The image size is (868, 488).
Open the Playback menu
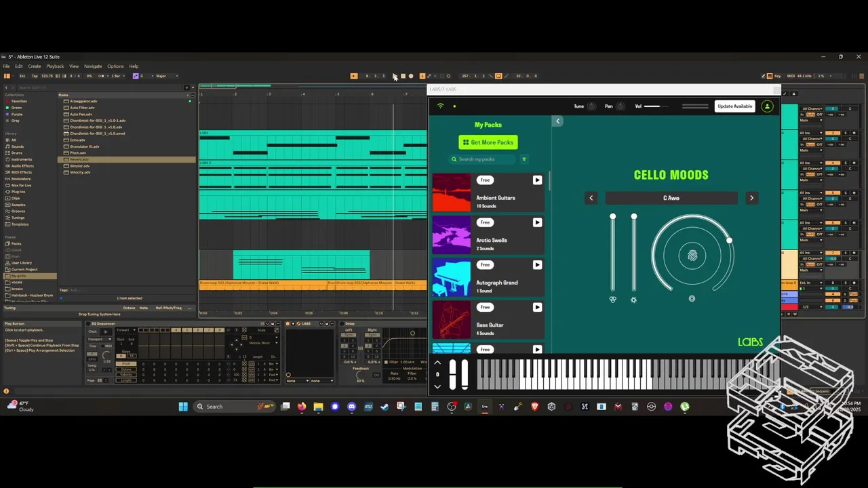pos(55,66)
